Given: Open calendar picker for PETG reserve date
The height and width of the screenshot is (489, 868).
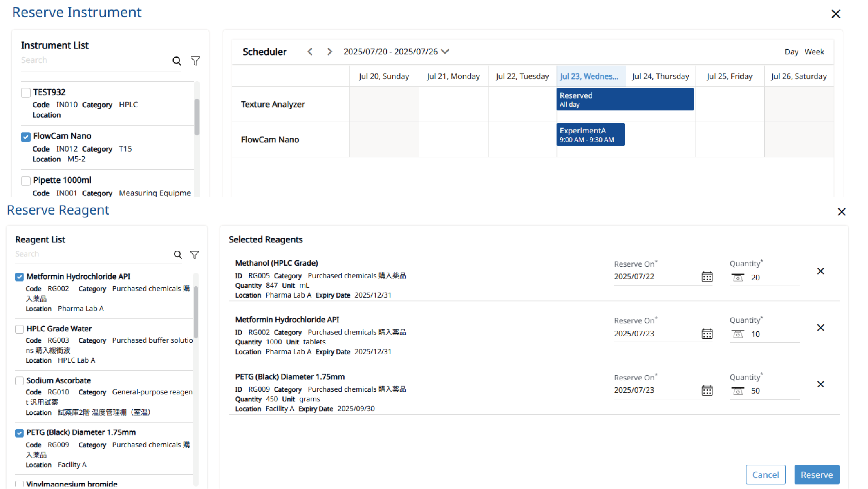Looking at the screenshot, I should click(x=707, y=391).
